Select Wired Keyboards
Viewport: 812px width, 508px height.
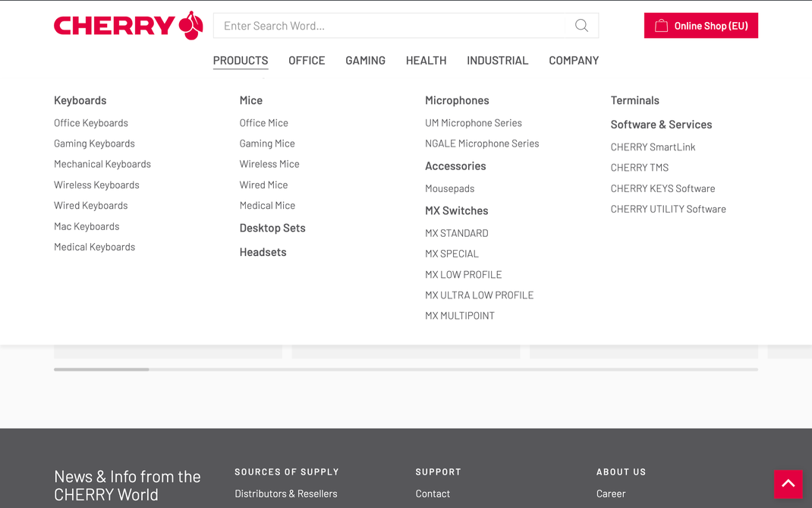[x=90, y=206]
